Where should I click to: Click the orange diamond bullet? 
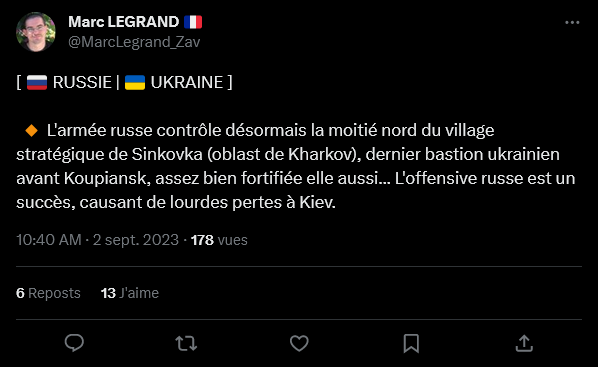click(x=32, y=130)
